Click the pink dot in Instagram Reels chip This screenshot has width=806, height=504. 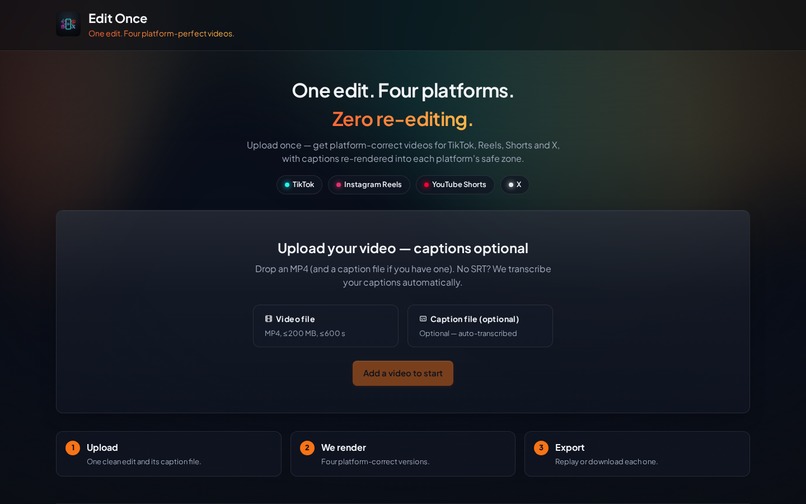pos(338,185)
